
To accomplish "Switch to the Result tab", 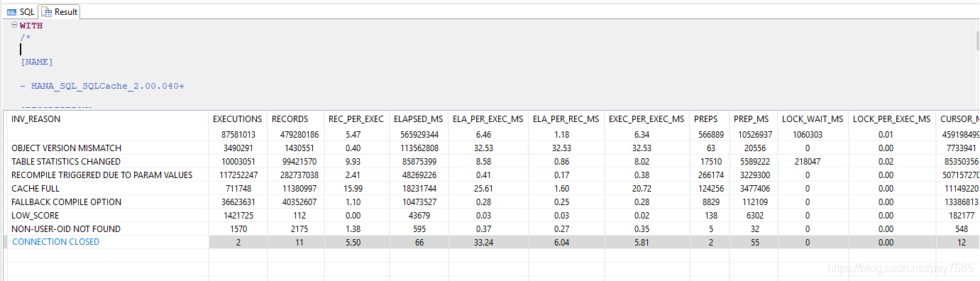I will (60, 11).
